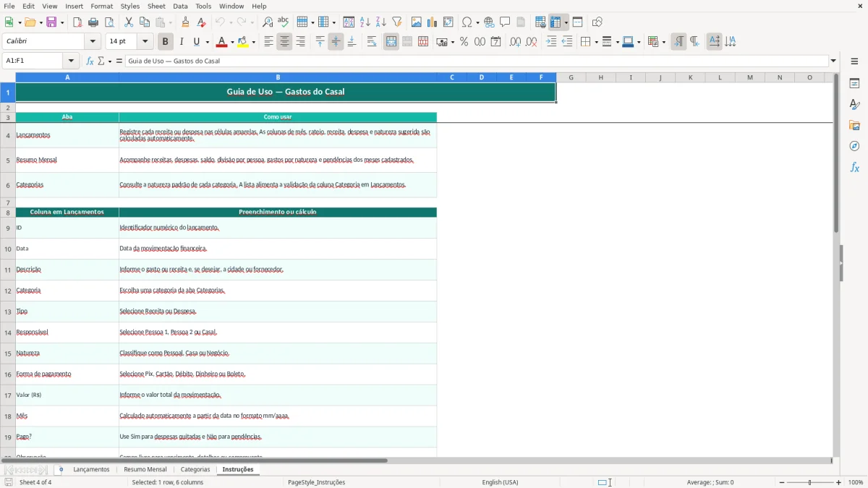Open the sidebar Gallery panel
This screenshot has height=488, width=868.
(x=854, y=125)
